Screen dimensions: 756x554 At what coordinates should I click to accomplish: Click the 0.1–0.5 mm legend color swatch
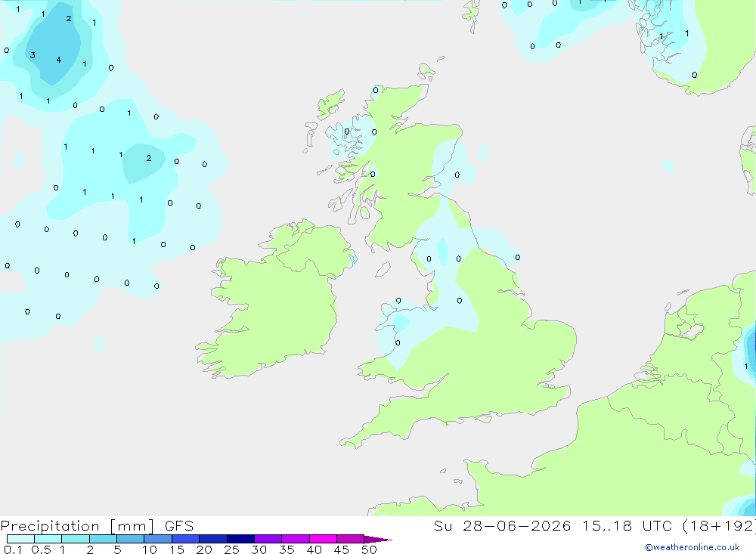[x=20, y=539]
